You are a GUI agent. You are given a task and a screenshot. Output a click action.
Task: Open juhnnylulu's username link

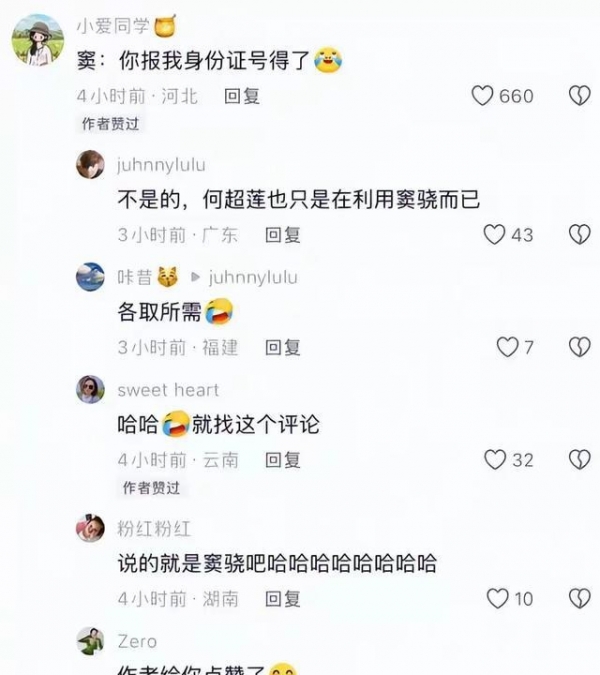(x=161, y=165)
